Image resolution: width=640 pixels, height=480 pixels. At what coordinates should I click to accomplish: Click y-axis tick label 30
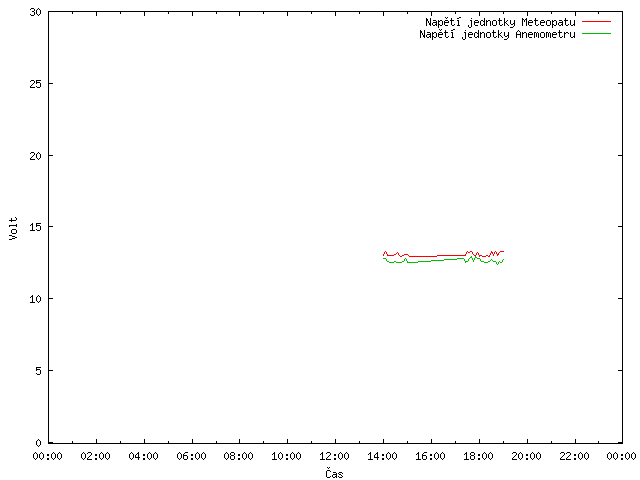36,12
